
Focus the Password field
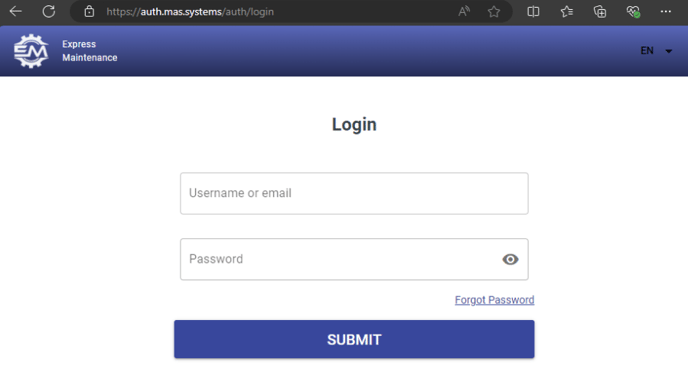354,259
